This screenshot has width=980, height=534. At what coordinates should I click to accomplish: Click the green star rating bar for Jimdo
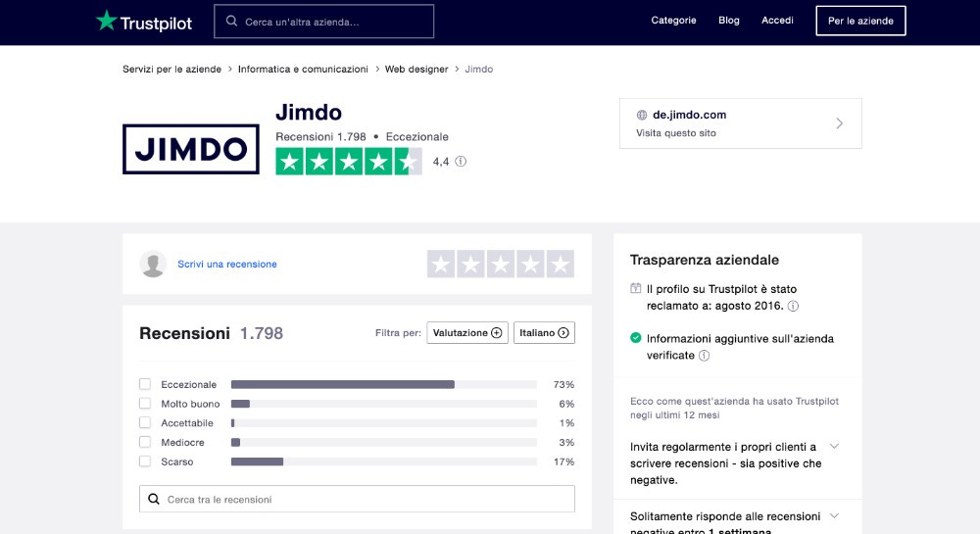click(349, 161)
